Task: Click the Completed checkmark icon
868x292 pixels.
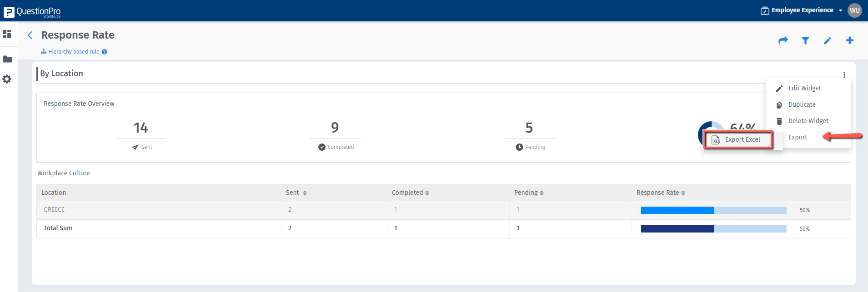Action: (x=322, y=147)
